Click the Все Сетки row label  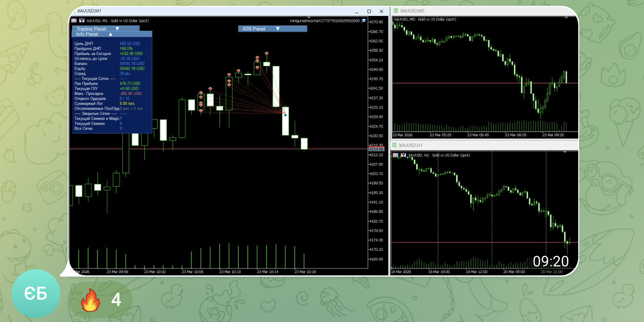(x=83, y=128)
